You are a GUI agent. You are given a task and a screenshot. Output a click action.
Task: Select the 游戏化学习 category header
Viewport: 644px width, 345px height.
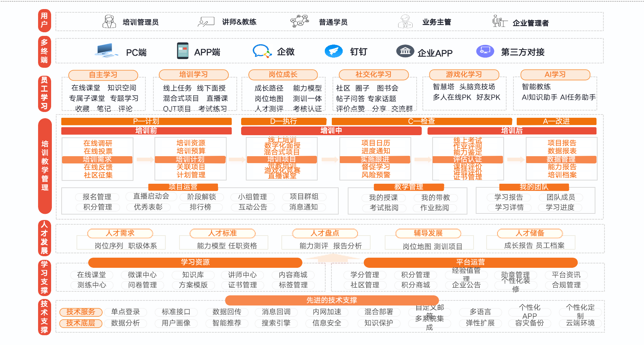pos(464,75)
